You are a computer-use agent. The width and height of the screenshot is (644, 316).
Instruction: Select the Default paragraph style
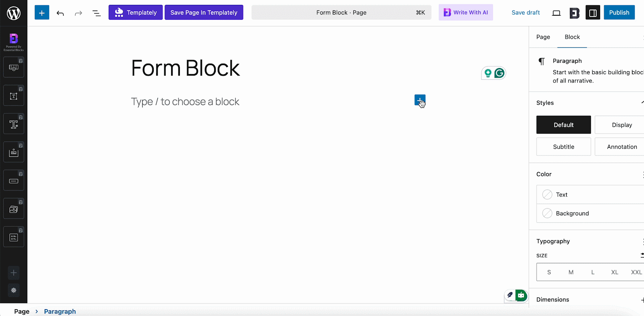pyautogui.click(x=563, y=125)
